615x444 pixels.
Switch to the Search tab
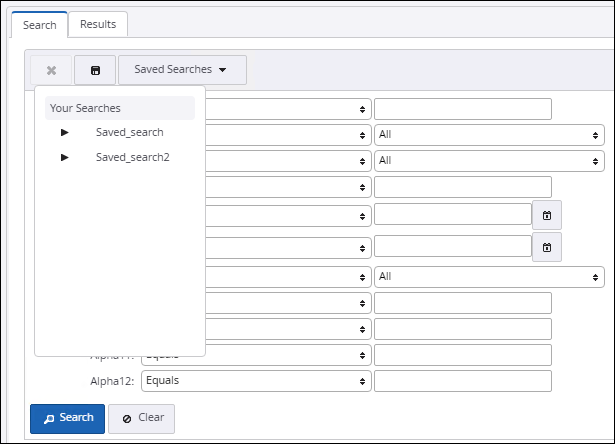click(x=40, y=24)
